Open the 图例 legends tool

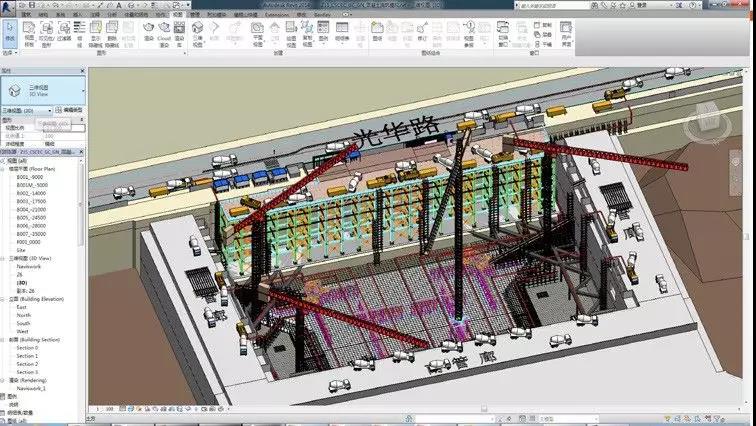point(323,32)
